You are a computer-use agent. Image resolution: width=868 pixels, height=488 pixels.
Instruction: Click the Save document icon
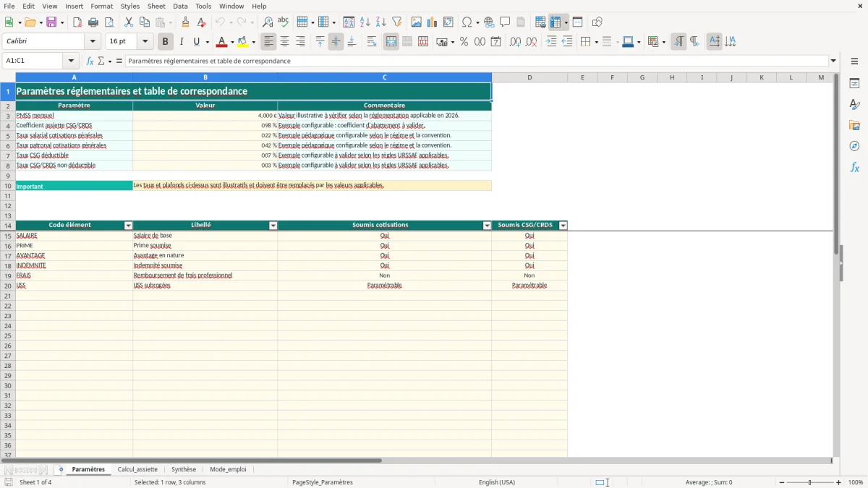[x=51, y=22]
